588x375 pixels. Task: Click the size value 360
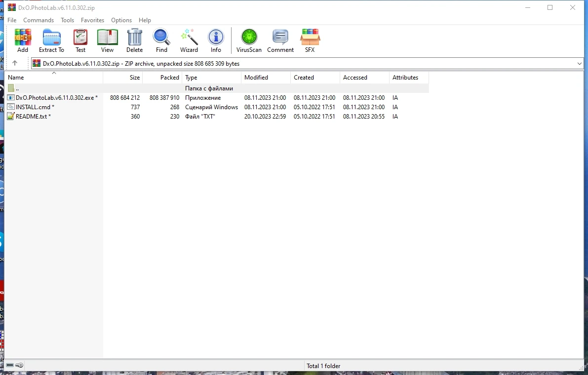tap(135, 117)
